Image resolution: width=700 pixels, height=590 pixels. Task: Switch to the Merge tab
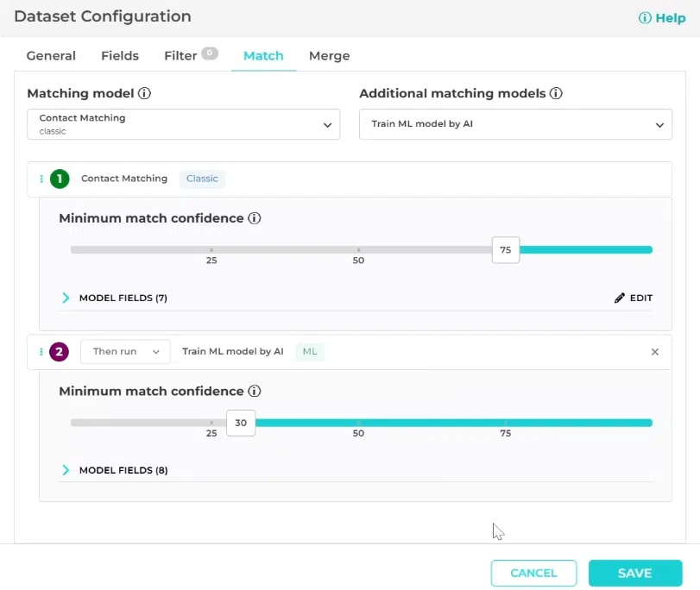click(x=330, y=56)
